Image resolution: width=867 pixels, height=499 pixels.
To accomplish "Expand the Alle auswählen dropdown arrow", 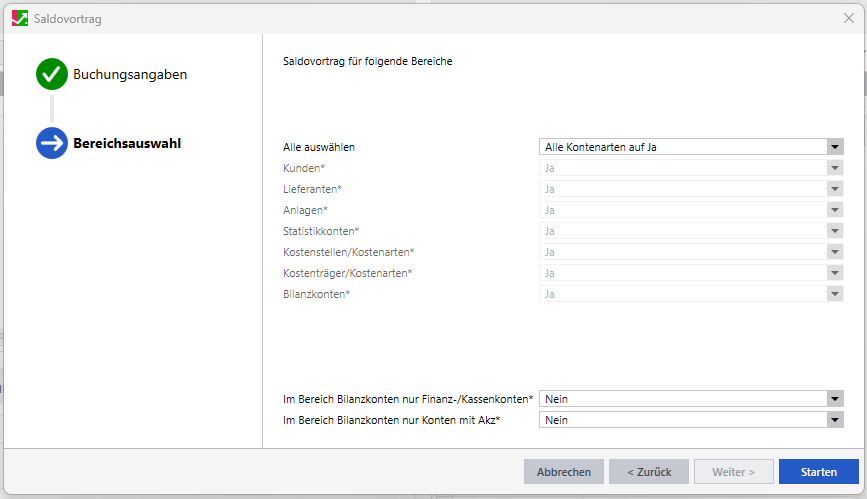I will tap(835, 147).
